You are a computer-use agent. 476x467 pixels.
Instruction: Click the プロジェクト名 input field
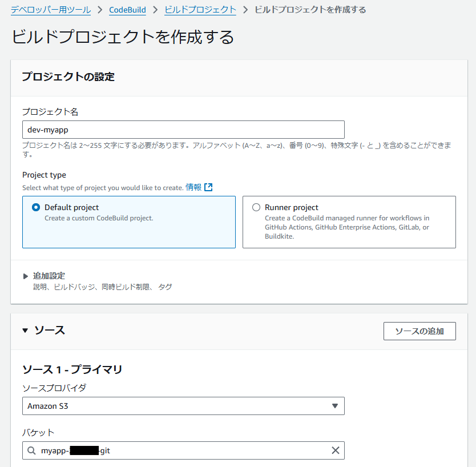(183, 130)
